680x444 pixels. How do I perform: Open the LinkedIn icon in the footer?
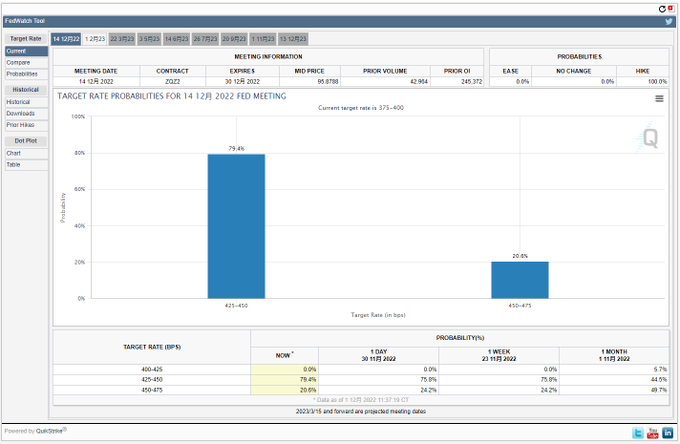668,433
